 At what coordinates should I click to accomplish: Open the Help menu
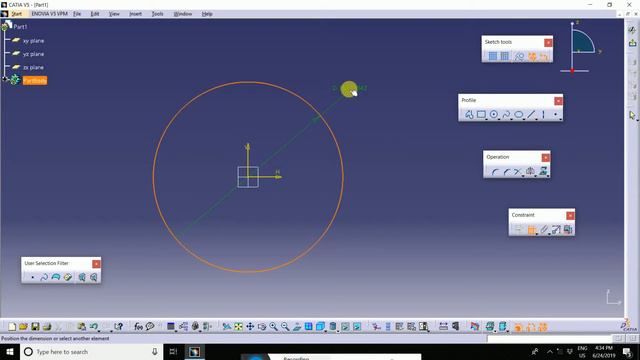coord(207,14)
